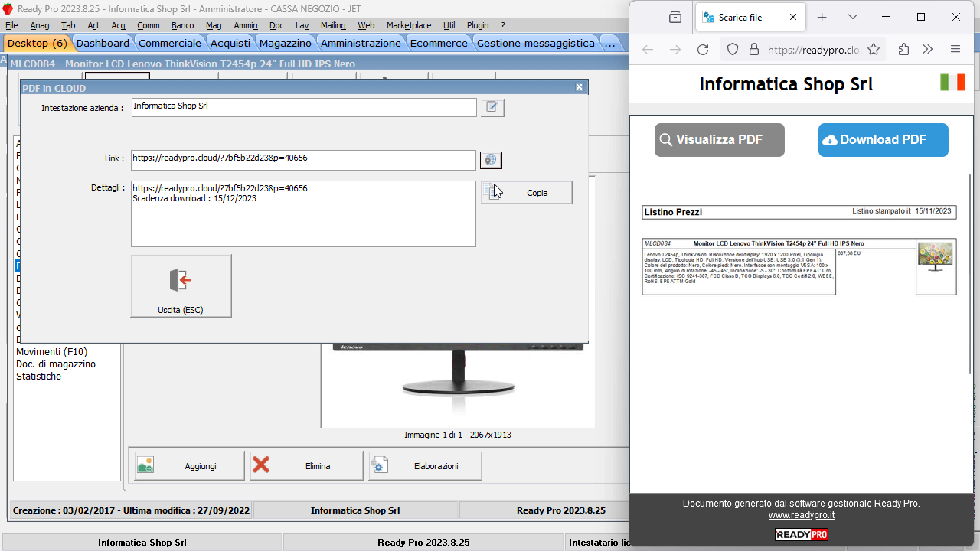This screenshot has width=980, height=551.
Task: Click the Download PDF button in browser
Action: [x=884, y=140]
